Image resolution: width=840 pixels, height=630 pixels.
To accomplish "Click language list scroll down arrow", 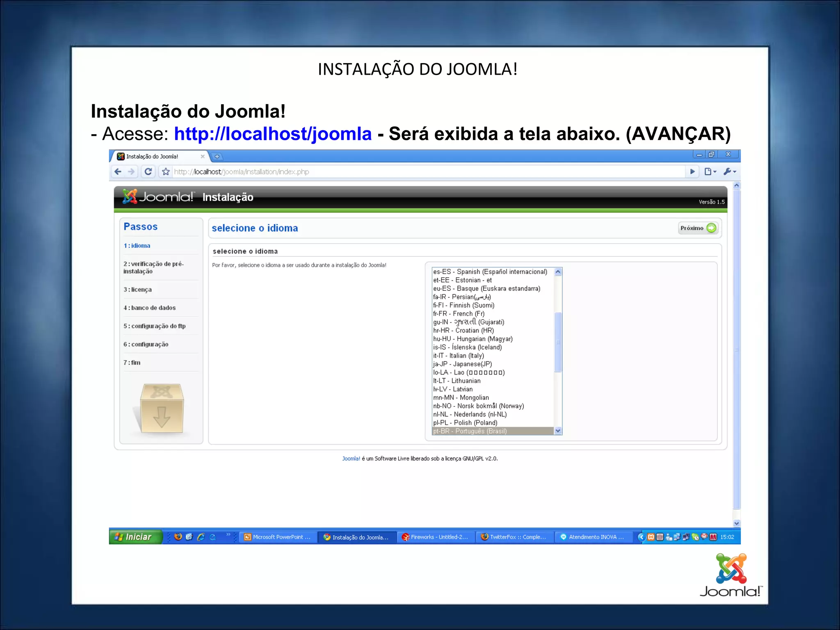I will coord(558,431).
